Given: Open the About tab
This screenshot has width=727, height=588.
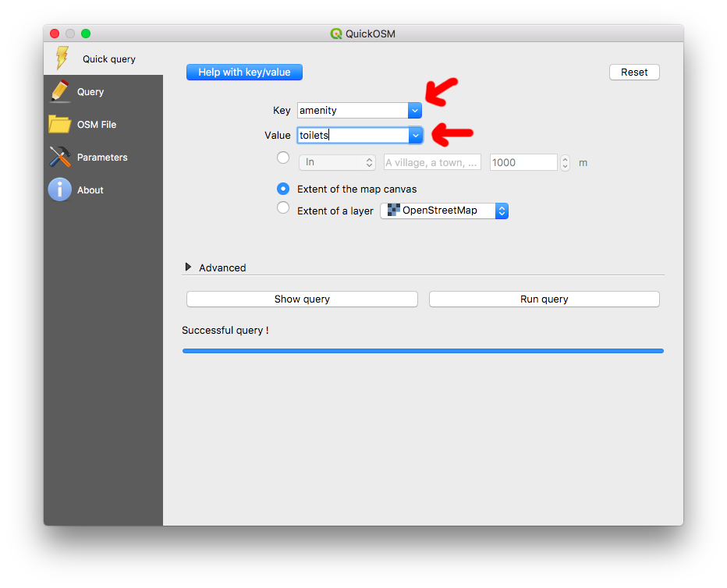Looking at the screenshot, I should click(x=90, y=190).
